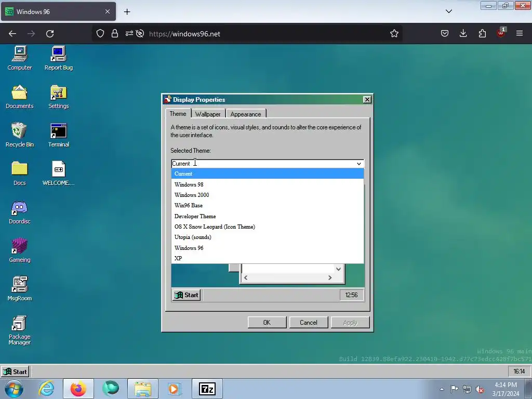This screenshot has width=532, height=399.
Task: Click the preview Start button
Action: click(x=187, y=295)
